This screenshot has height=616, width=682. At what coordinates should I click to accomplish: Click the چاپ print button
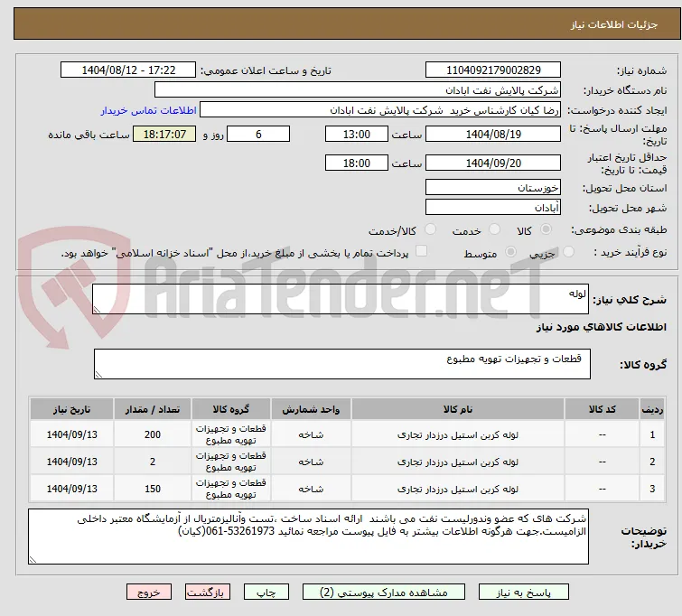coord(266,593)
